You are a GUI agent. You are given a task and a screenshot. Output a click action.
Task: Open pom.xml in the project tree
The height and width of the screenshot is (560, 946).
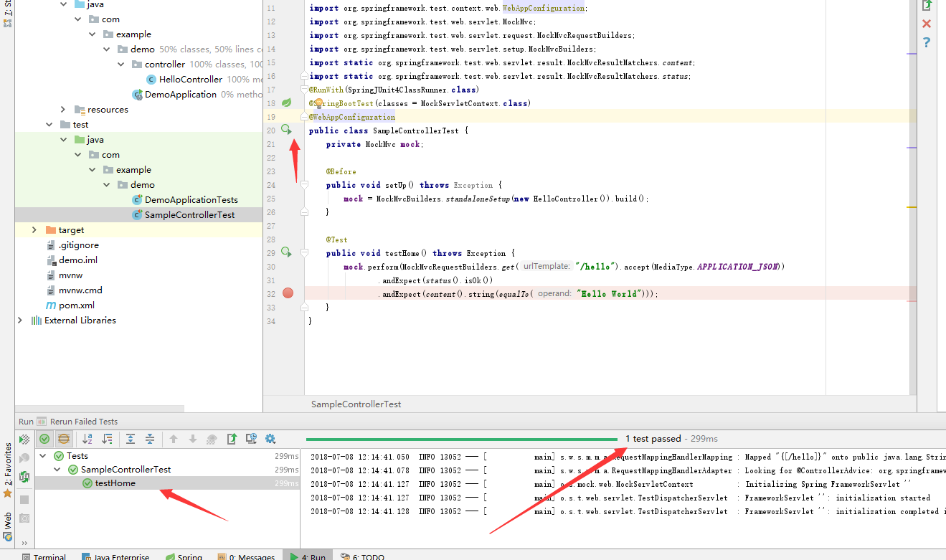click(x=77, y=305)
